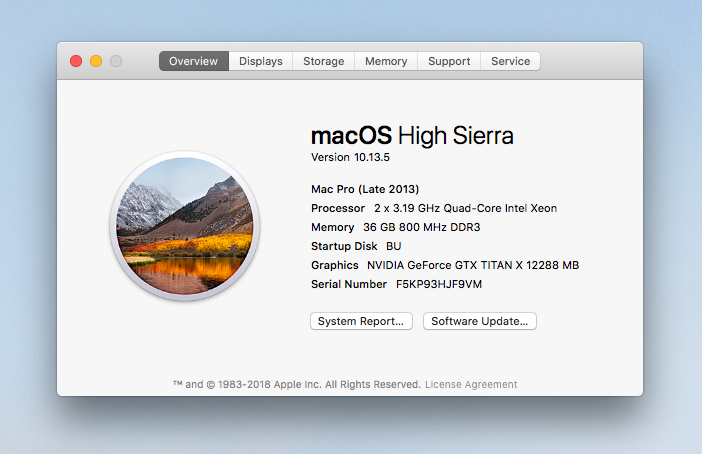Click the Mac Pro (Late 2013) model text
The width and height of the screenshot is (702, 454).
tap(365, 189)
